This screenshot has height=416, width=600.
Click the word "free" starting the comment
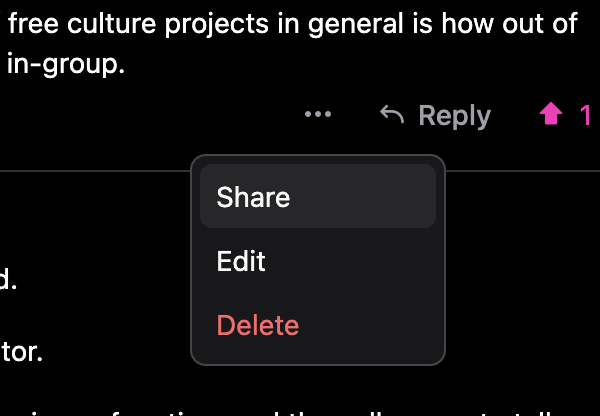[32, 24]
